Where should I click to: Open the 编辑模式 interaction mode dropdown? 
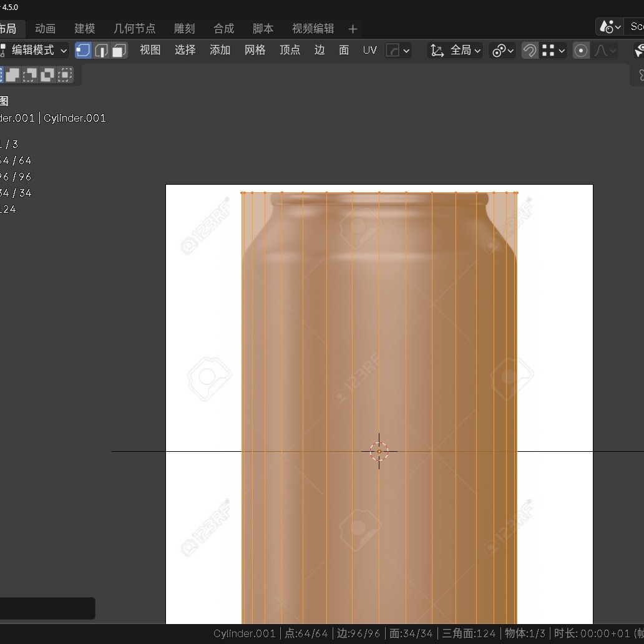[34, 51]
